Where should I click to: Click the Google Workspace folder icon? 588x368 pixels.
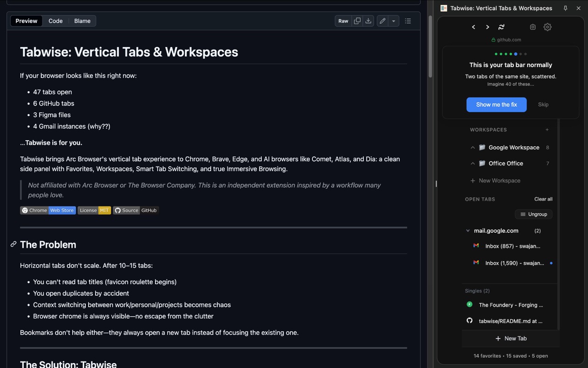[x=482, y=148]
